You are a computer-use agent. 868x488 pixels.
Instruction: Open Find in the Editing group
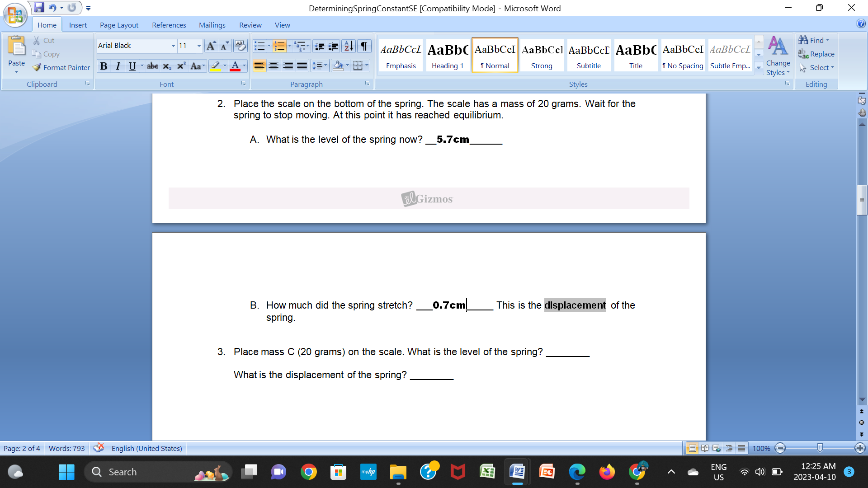[x=815, y=40]
